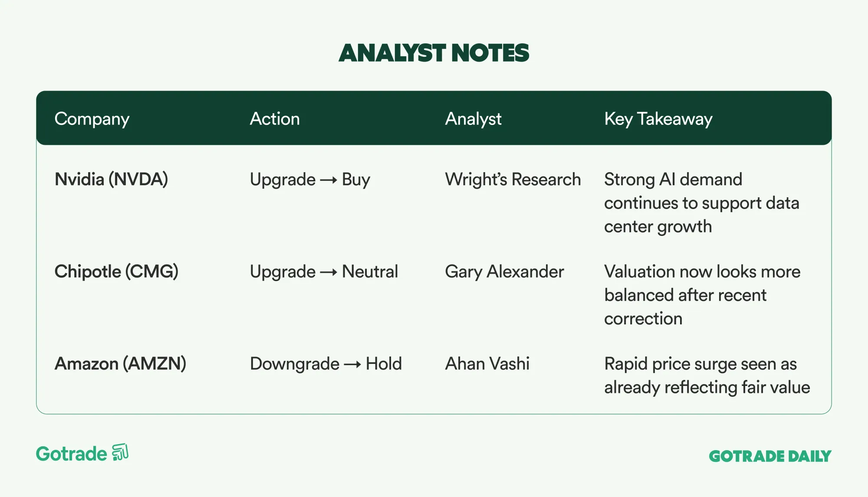This screenshot has height=497, width=868.
Task: Select the Key Takeaway column header
Action: point(658,119)
